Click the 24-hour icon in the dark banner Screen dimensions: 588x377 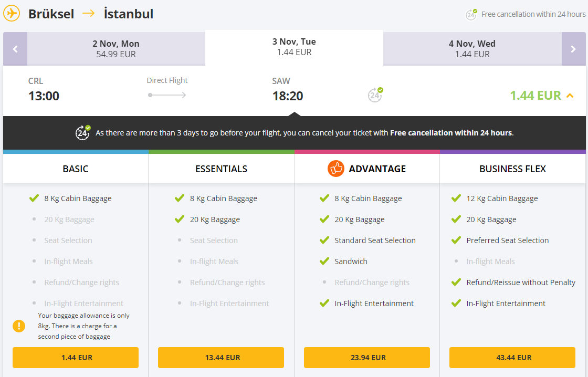click(83, 132)
